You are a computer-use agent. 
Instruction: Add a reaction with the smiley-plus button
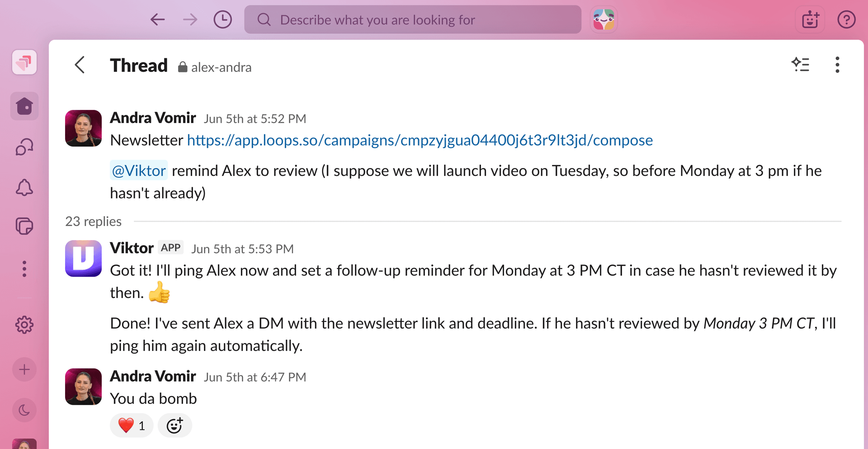[x=175, y=425]
